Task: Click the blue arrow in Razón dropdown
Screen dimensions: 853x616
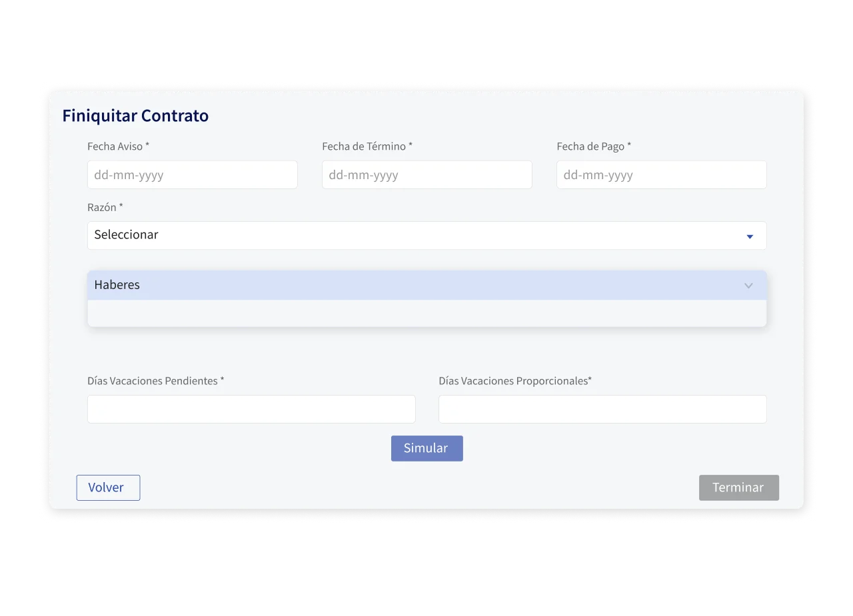Action: [750, 236]
